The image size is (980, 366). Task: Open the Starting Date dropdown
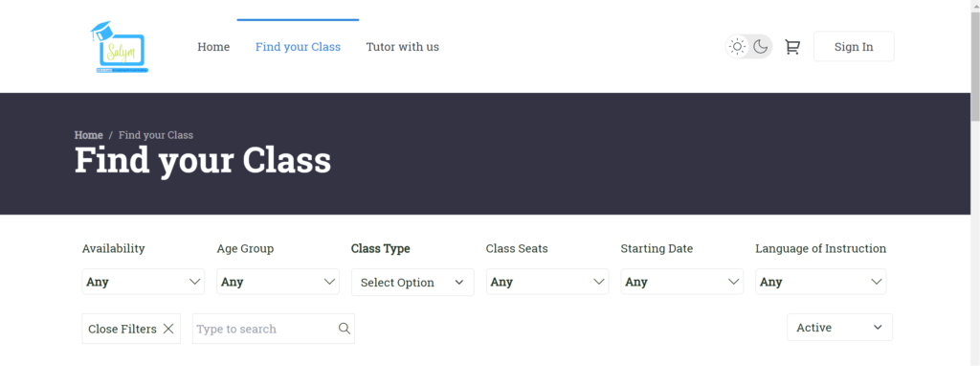[681, 282]
